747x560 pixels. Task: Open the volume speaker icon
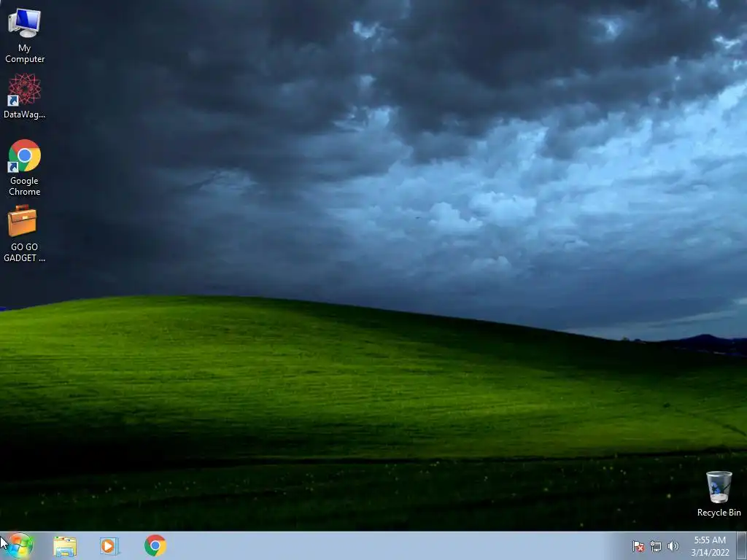(673, 546)
